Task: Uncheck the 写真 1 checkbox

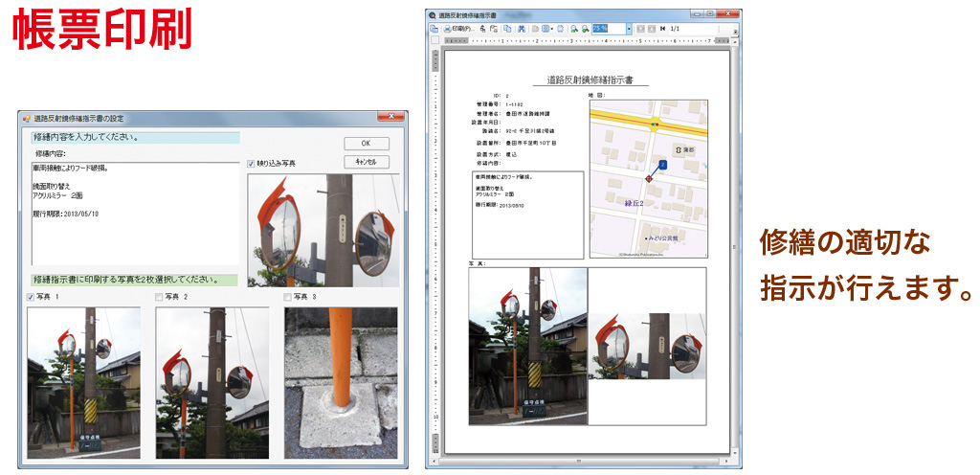Action: pyautogui.click(x=32, y=298)
